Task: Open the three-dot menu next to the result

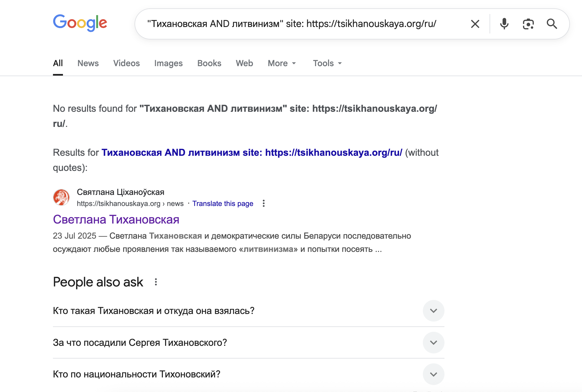Action: click(263, 203)
